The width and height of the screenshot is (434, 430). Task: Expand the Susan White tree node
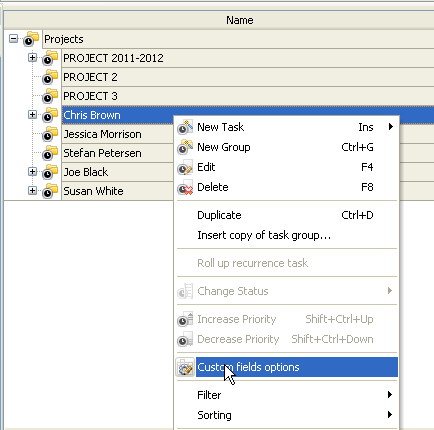(x=32, y=191)
